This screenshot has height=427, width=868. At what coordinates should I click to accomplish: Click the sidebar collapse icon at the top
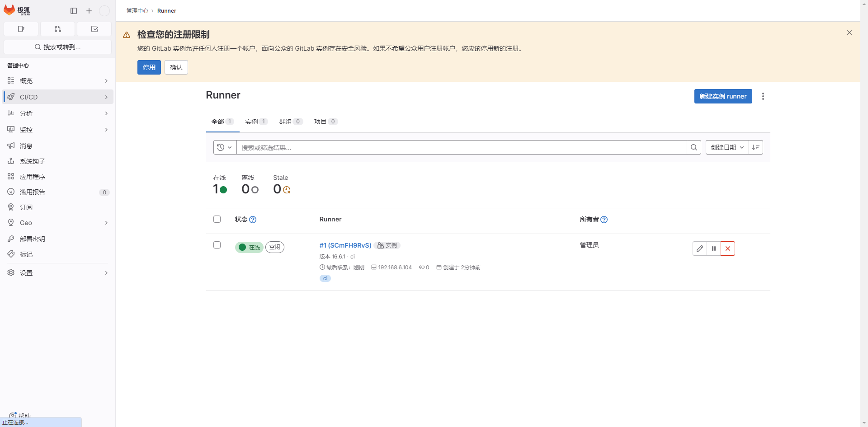[74, 11]
